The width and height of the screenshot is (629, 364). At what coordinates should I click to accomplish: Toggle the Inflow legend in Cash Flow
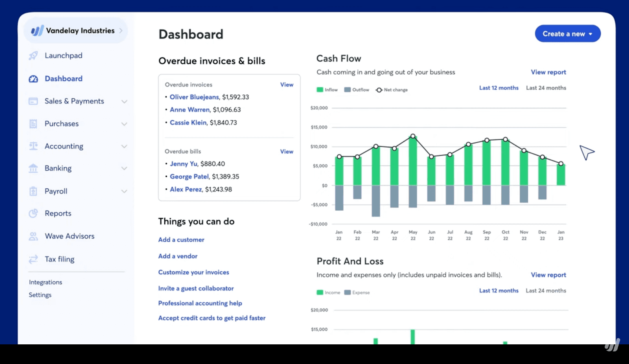(327, 90)
